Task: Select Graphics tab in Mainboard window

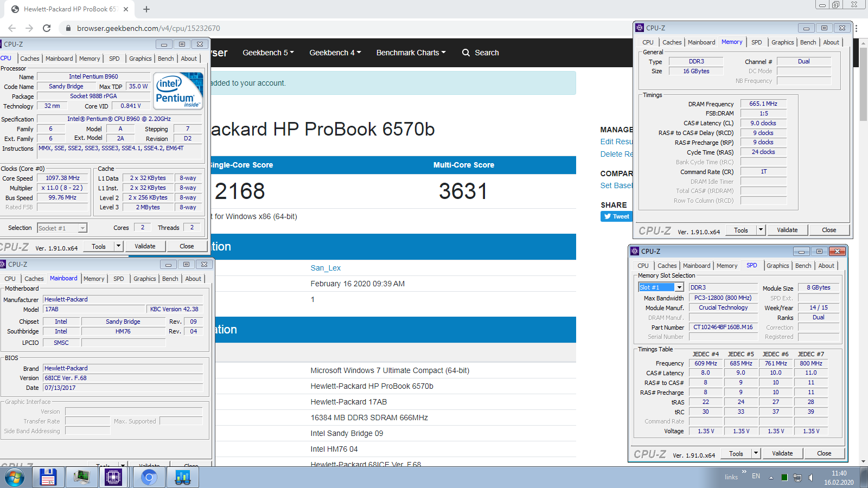Action: point(145,279)
